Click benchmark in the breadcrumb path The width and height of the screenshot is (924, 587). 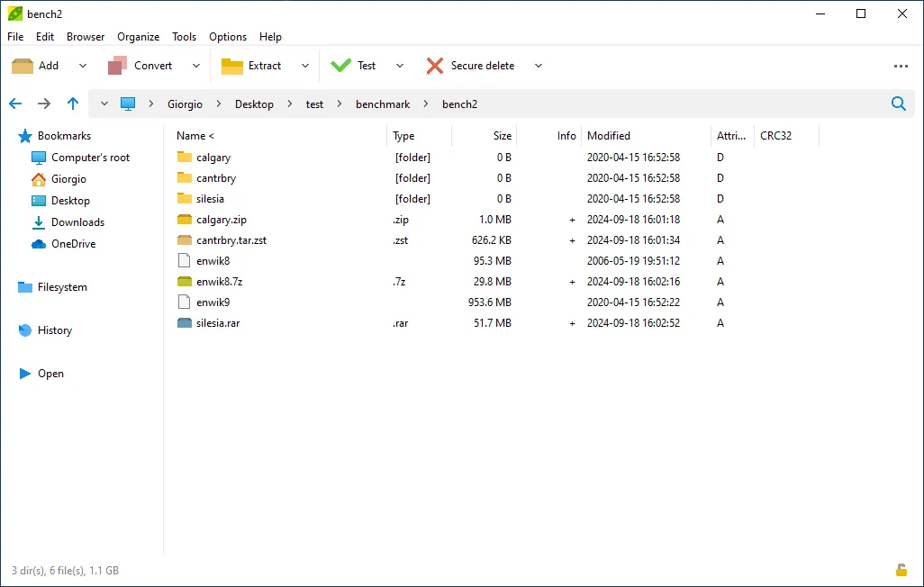[x=383, y=104]
